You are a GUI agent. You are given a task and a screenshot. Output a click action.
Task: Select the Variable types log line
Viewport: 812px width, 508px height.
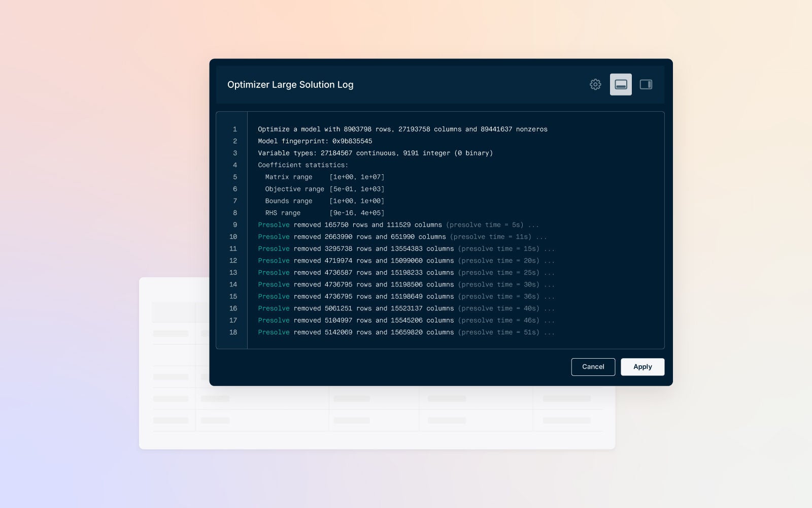pos(375,153)
